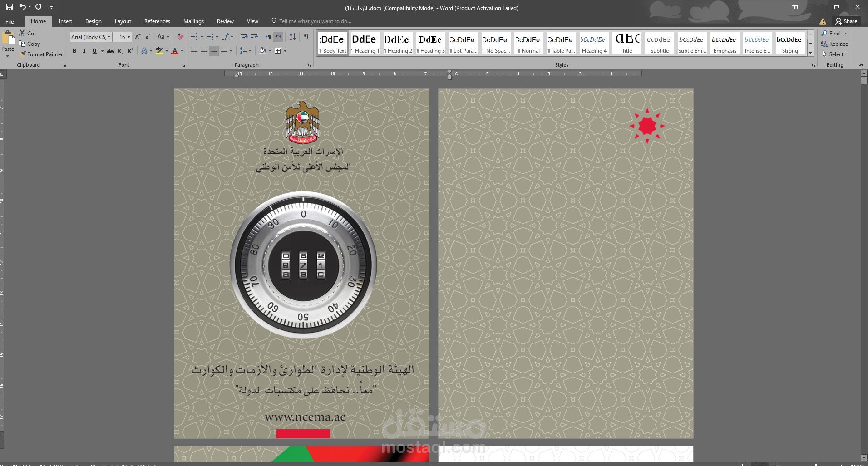Apply the Strong style
This screenshot has width=868, height=466.
pos(790,43)
